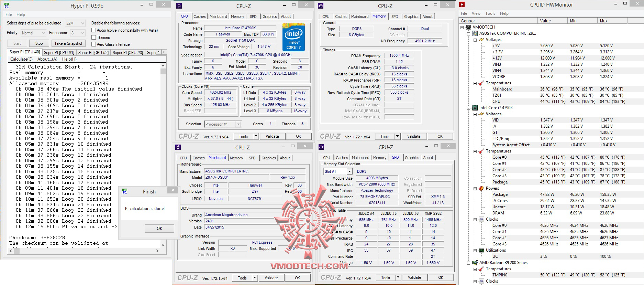644x285 pixels.
Task: Click the Temperatures icon under ASUSTeK
Action: coord(481,83)
